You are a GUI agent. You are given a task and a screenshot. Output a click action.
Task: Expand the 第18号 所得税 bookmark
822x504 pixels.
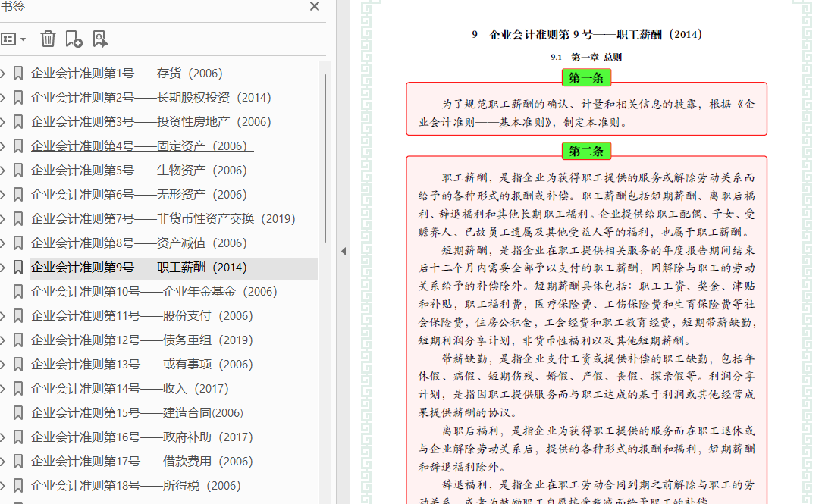tap(3, 486)
